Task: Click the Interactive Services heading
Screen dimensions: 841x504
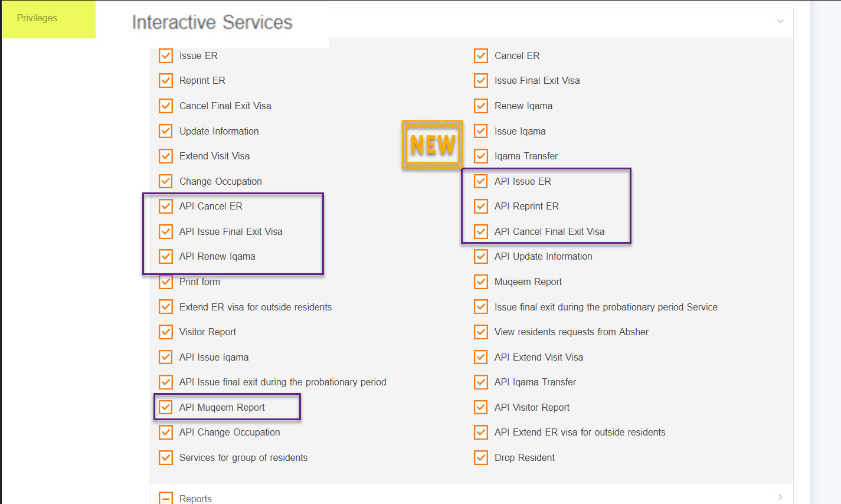Action: point(212,22)
